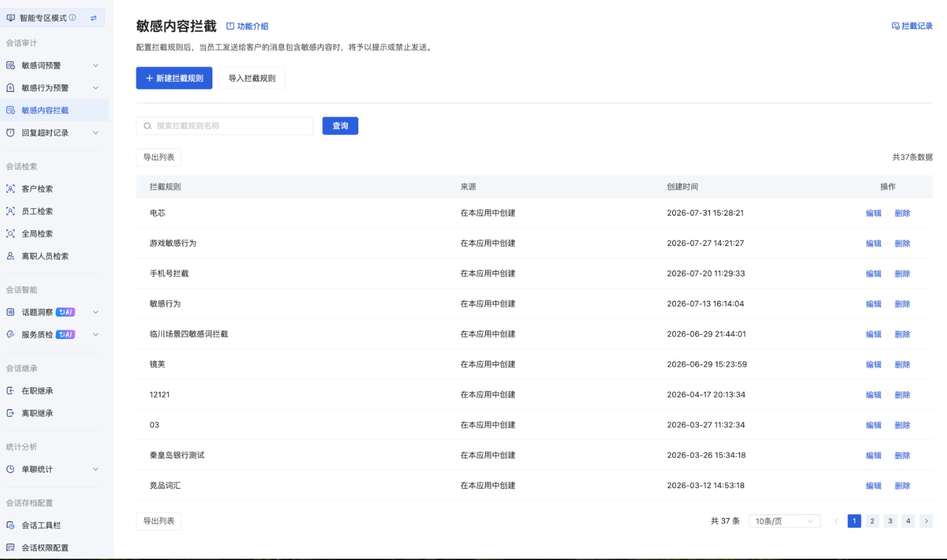Go to page 4 in pagination
Screen dimensions: 947x560
click(908, 521)
